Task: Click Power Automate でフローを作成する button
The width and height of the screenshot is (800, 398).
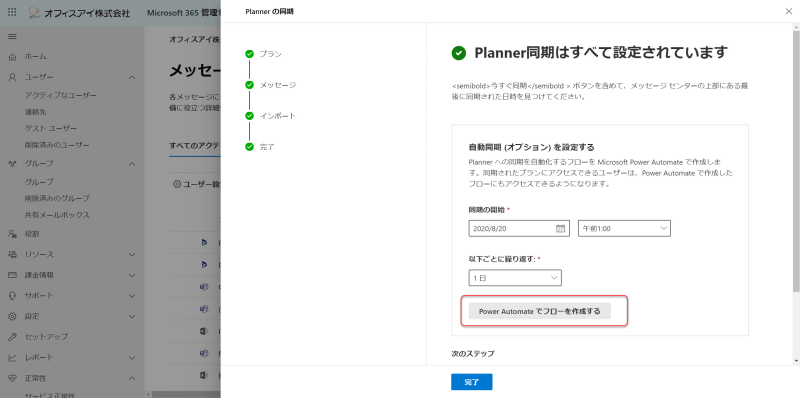Action: [540, 311]
